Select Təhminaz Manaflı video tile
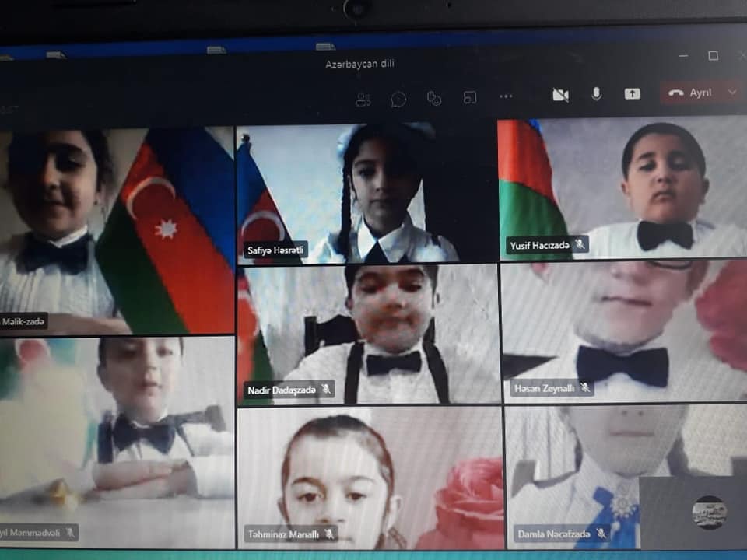The height and width of the screenshot is (560, 747). point(370,478)
